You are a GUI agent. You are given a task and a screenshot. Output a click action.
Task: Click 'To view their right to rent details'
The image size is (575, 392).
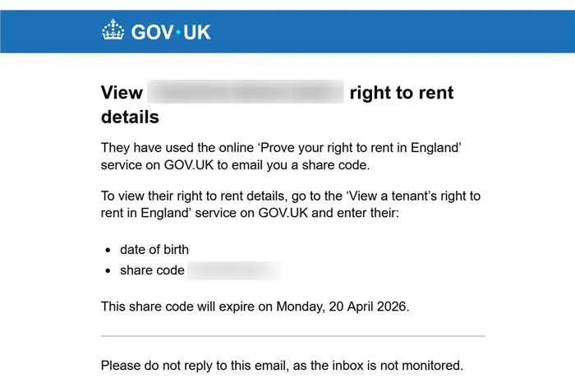(x=205, y=196)
